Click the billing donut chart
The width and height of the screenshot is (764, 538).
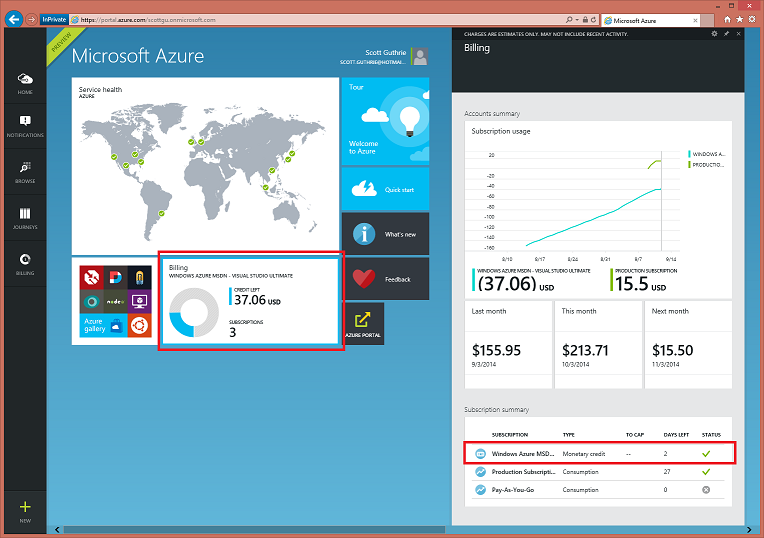tap(194, 312)
